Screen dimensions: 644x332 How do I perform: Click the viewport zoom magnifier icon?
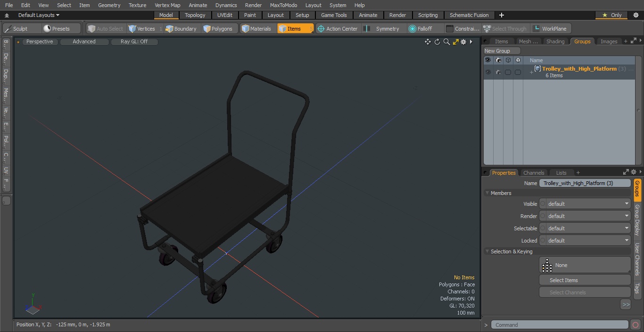point(446,42)
